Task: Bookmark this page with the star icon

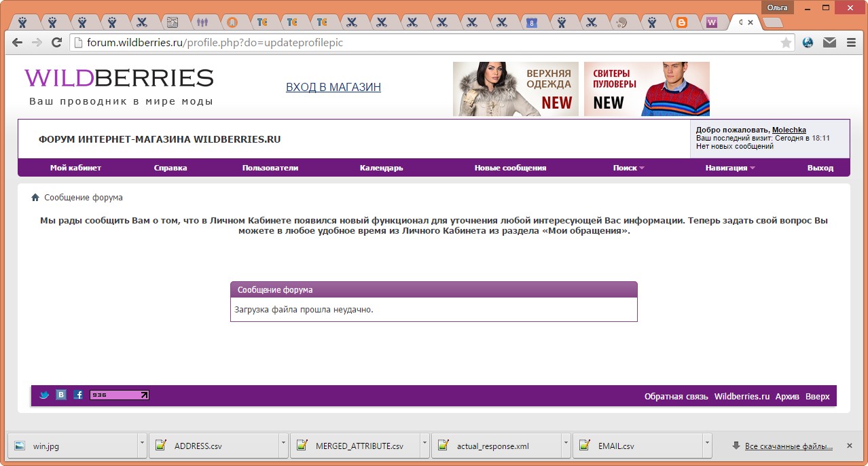Action: 786,43
